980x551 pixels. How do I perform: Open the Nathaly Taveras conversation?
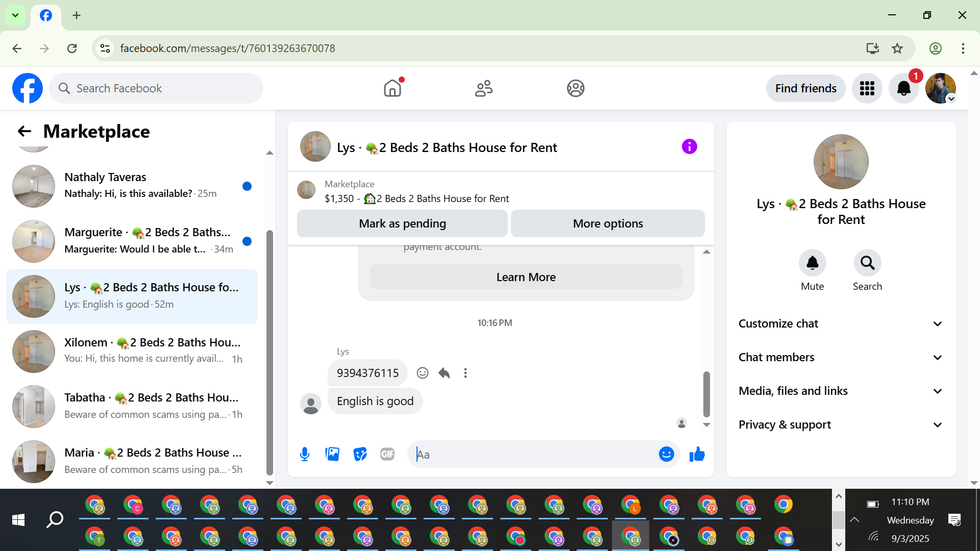coord(132,186)
